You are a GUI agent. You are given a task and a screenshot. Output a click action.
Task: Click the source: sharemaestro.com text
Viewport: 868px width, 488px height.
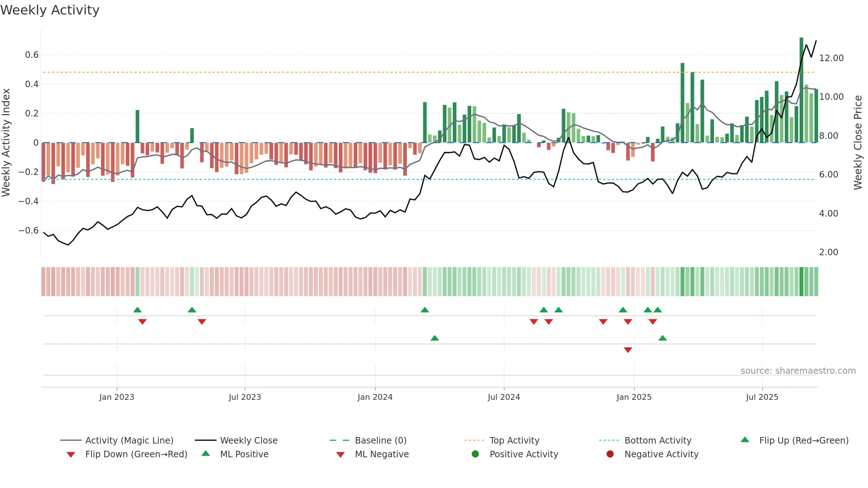coord(798,371)
